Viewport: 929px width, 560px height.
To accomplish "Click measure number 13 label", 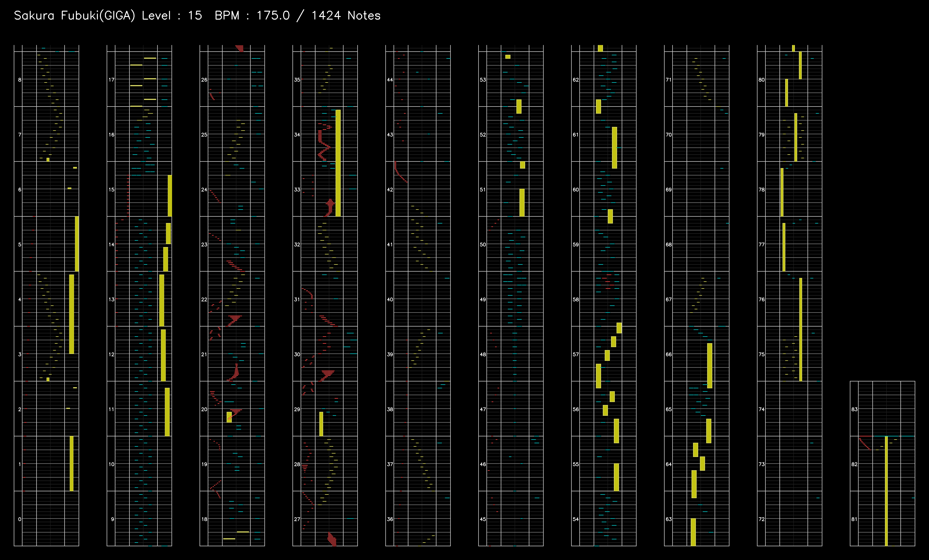I will (x=111, y=299).
